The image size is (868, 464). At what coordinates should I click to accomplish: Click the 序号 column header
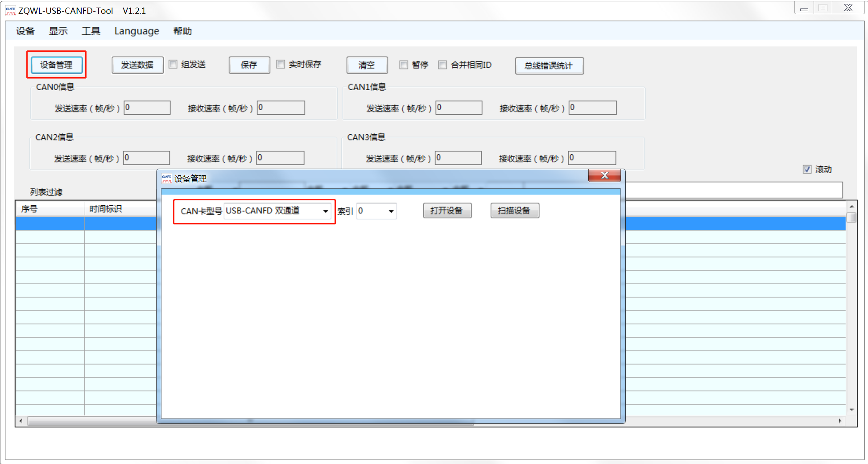[50, 209]
